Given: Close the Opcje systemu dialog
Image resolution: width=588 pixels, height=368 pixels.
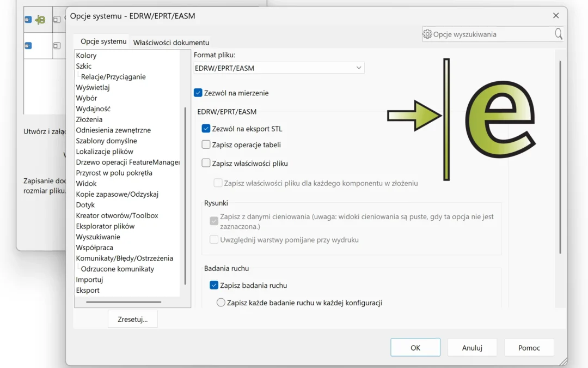Looking at the screenshot, I should point(556,15).
